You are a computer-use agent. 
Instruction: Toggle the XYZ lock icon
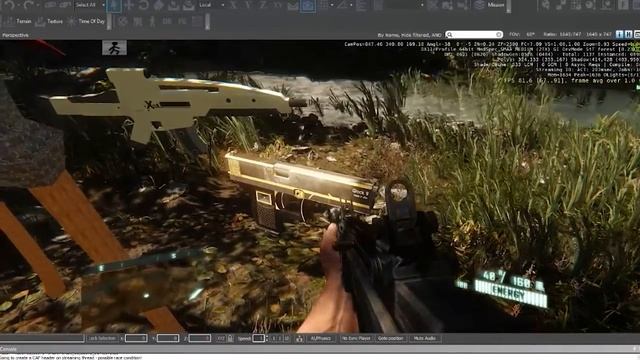(230, 338)
